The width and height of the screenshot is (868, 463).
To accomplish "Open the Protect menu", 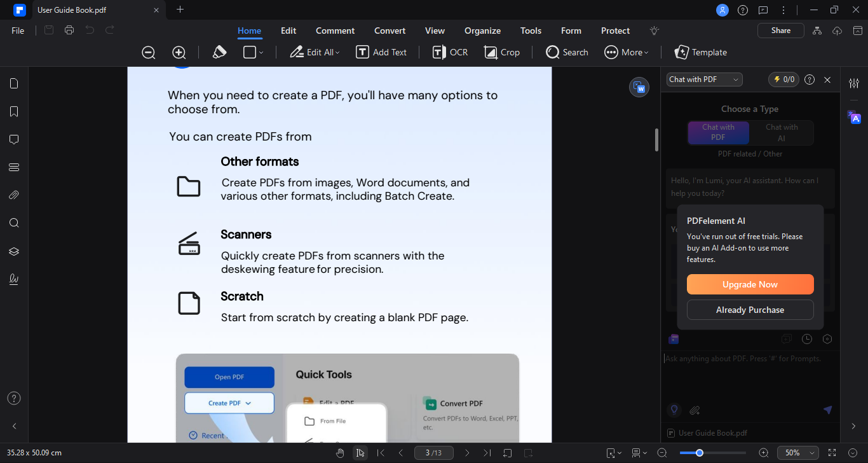I will 614,31.
